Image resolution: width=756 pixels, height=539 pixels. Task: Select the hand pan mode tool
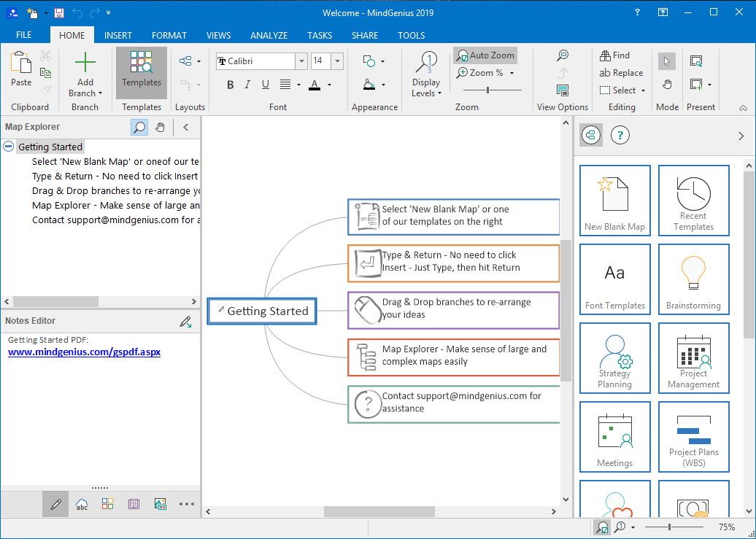tap(667, 85)
